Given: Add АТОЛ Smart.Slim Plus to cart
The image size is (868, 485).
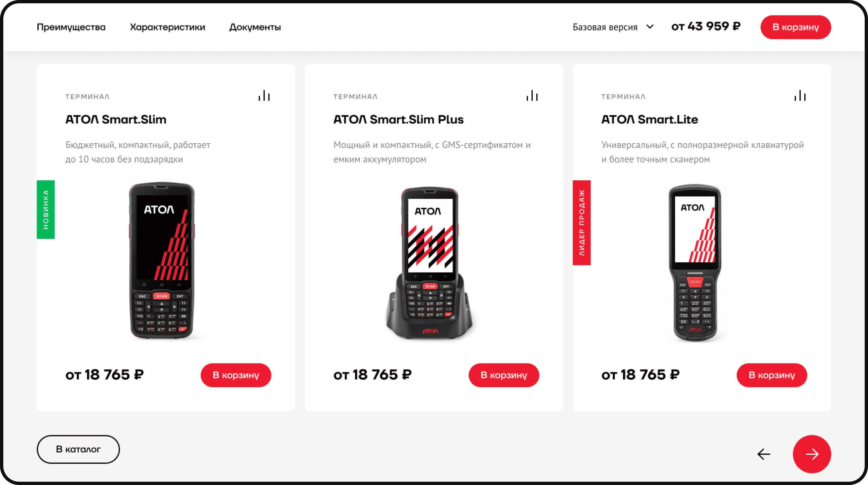Looking at the screenshot, I should [504, 375].
